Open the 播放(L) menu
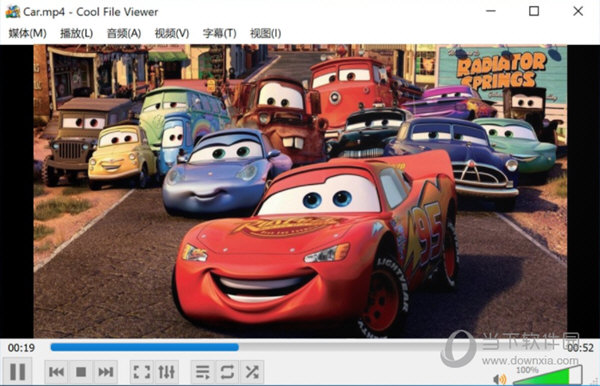Image resolution: width=600 pixels, height=386 pixels. (x=77, y=33)
